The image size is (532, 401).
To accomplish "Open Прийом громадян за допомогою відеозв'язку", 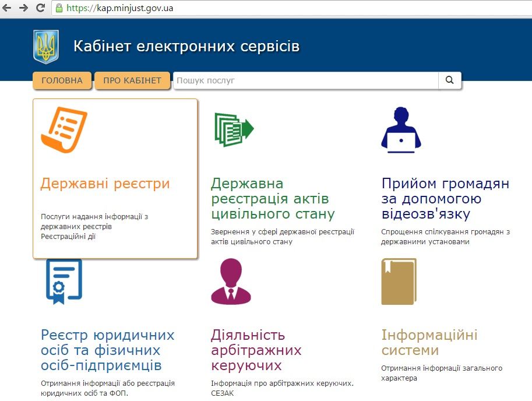I will coord(445,199).
